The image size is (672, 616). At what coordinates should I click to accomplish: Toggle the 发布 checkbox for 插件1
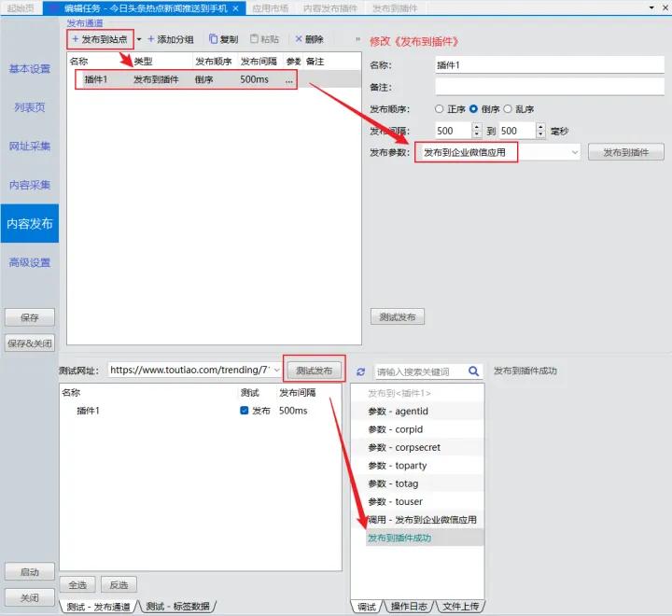tap(245, 411)
